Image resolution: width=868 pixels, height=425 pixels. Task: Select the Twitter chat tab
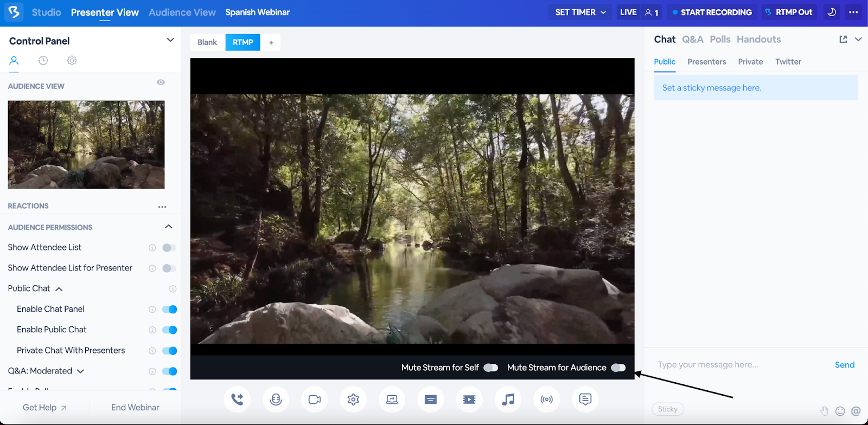pos(788,62)
